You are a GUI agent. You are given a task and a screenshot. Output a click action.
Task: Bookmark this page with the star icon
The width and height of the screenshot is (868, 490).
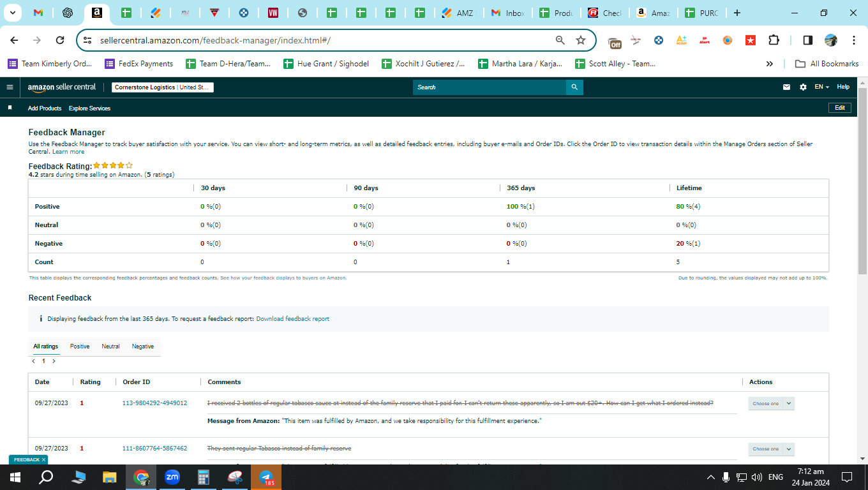click(581, 40)
